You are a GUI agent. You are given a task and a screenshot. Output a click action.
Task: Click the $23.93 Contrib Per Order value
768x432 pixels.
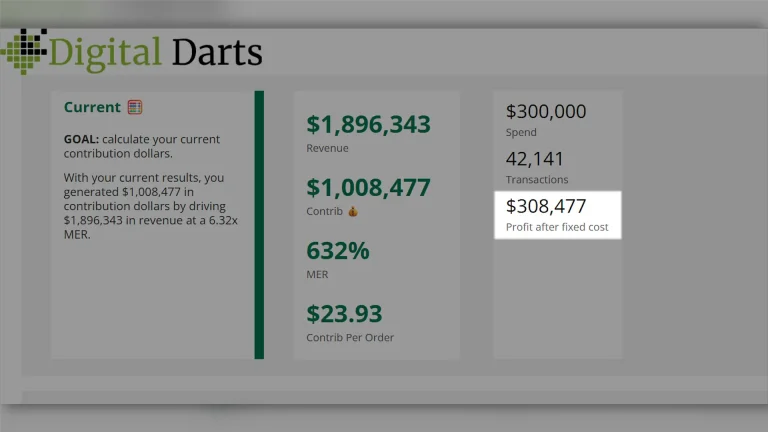(x=344, y=314)
